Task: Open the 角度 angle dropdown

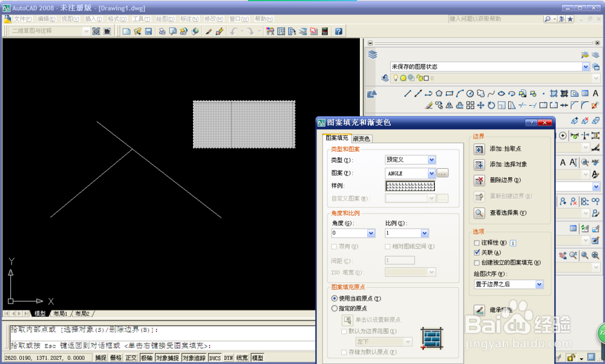Action: 371,233
